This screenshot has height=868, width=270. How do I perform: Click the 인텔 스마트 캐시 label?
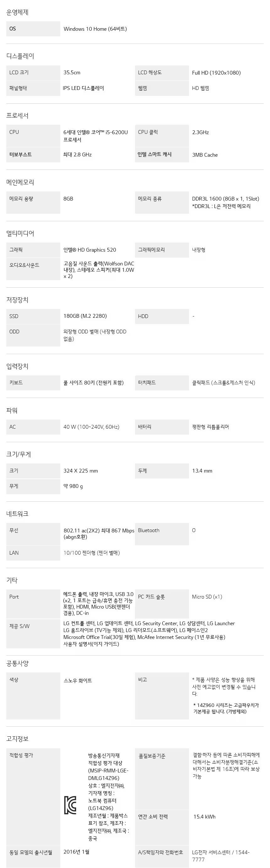[x=154, y=154]
